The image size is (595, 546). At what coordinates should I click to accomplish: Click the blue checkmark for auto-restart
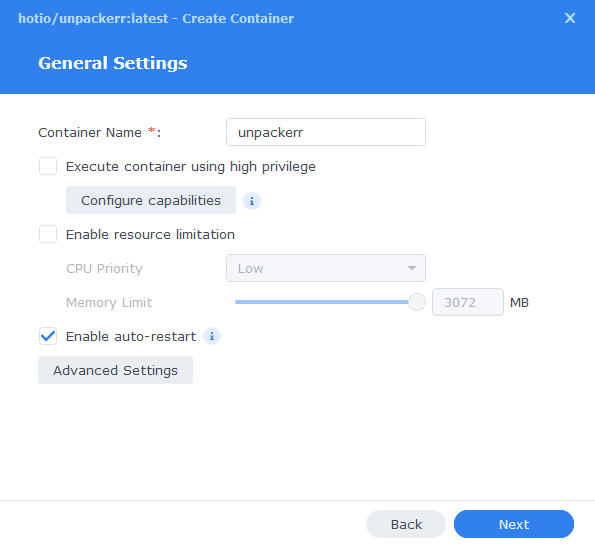[x=48, y=336]
